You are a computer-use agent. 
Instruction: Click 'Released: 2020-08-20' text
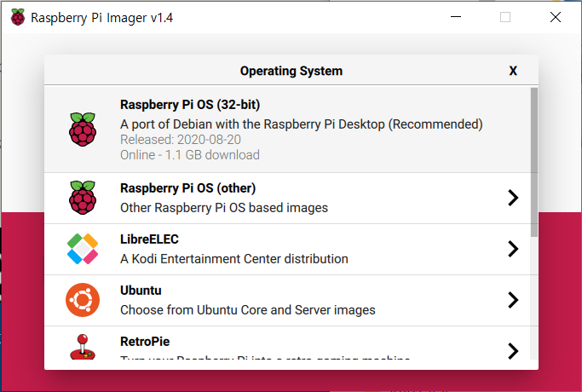tap(181, 140)
